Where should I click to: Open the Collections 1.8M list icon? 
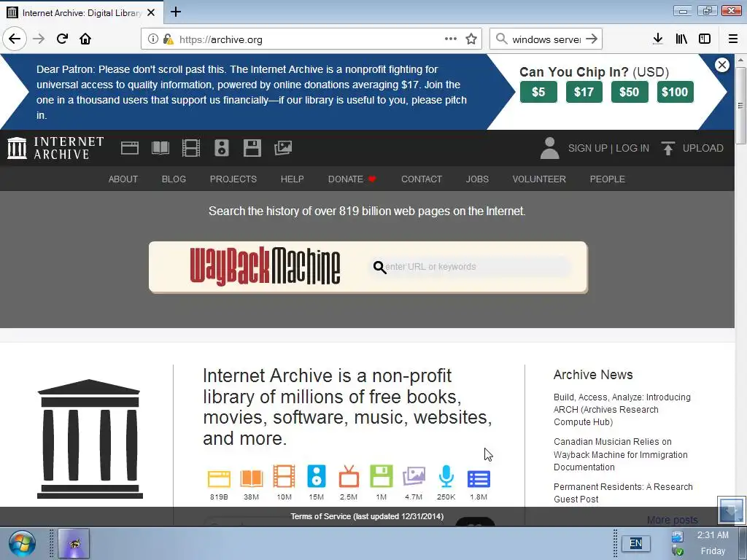pos(479,478)
